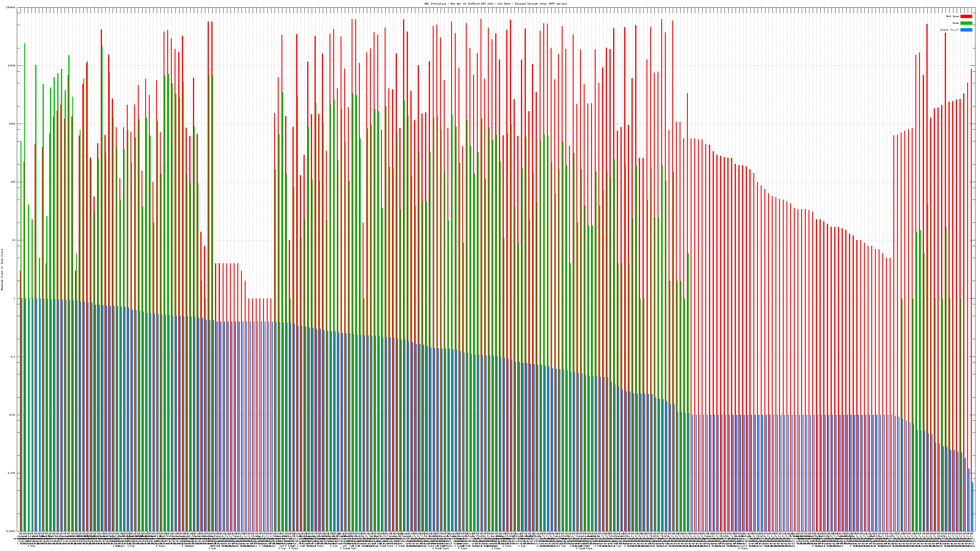Click the 10 y-axis tick label
980x551 pixels.
pyautogui.click(x=14, y=240)
